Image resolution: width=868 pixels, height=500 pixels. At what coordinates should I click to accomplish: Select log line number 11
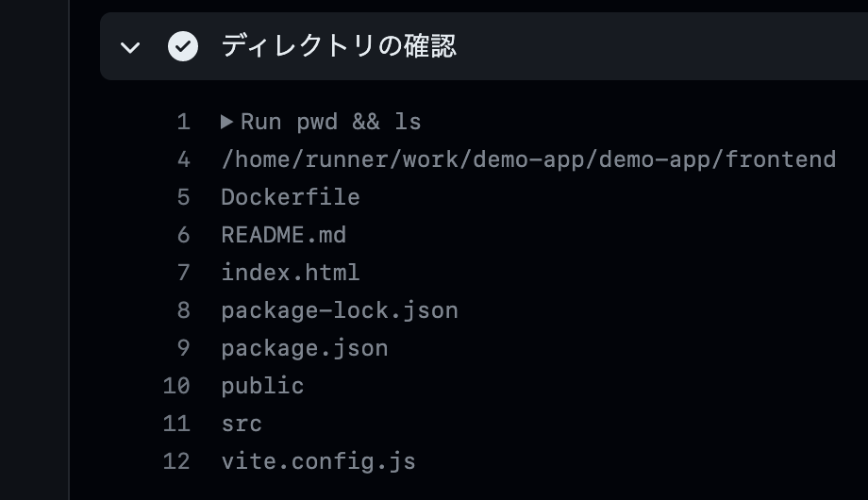tap(176, 423)
